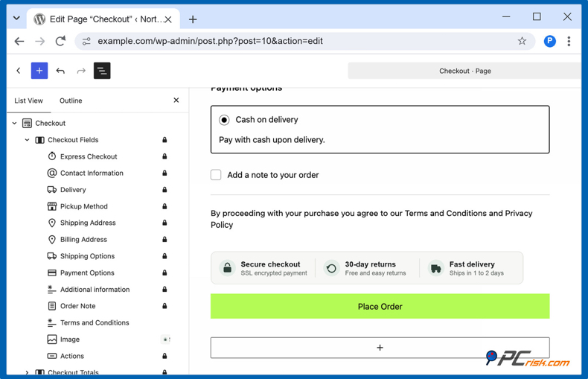Collapse the Checkout tree item
588x379 pixels.
click(14, 123)
